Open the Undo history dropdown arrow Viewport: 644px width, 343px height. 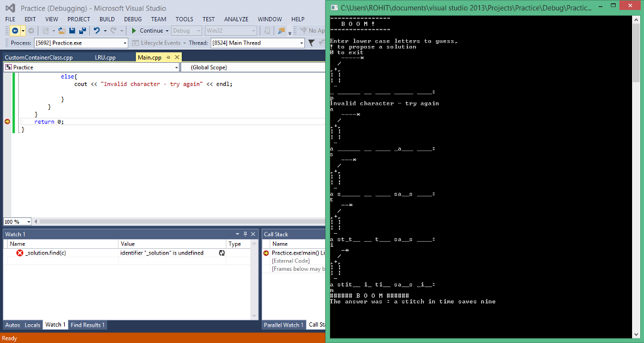tap(105, 31)
